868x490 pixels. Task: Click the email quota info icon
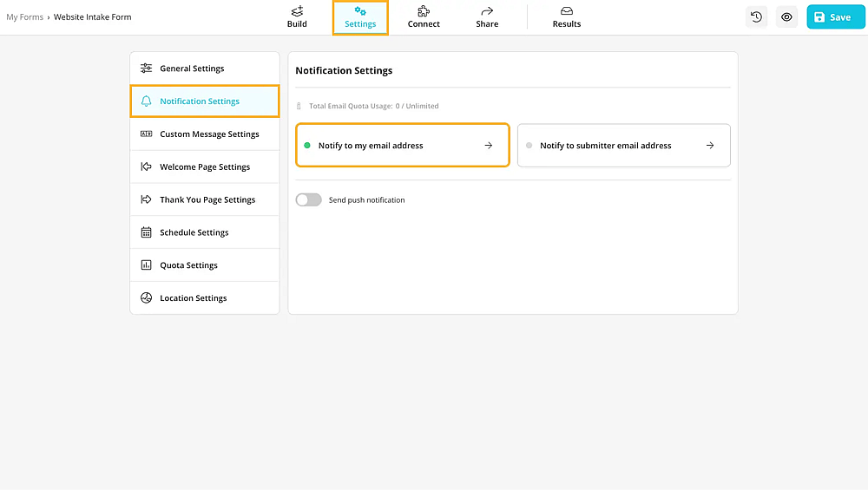pos(299,106)
